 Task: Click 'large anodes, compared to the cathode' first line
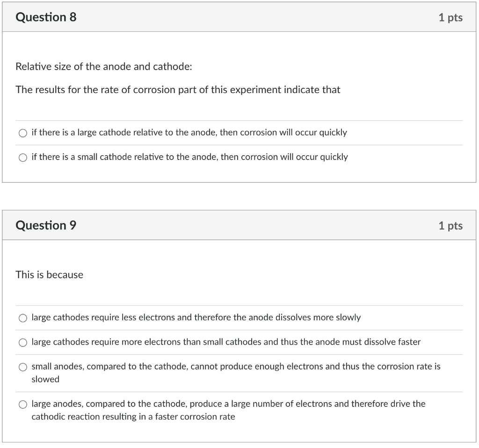tap(228, 404)
